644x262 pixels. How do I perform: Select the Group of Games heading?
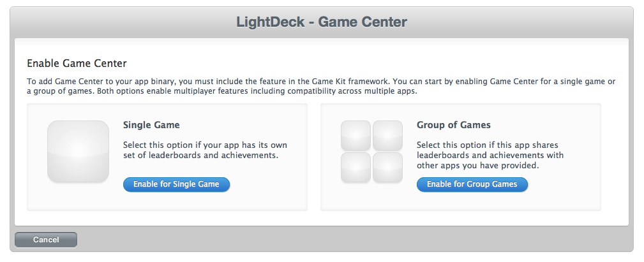453,125
